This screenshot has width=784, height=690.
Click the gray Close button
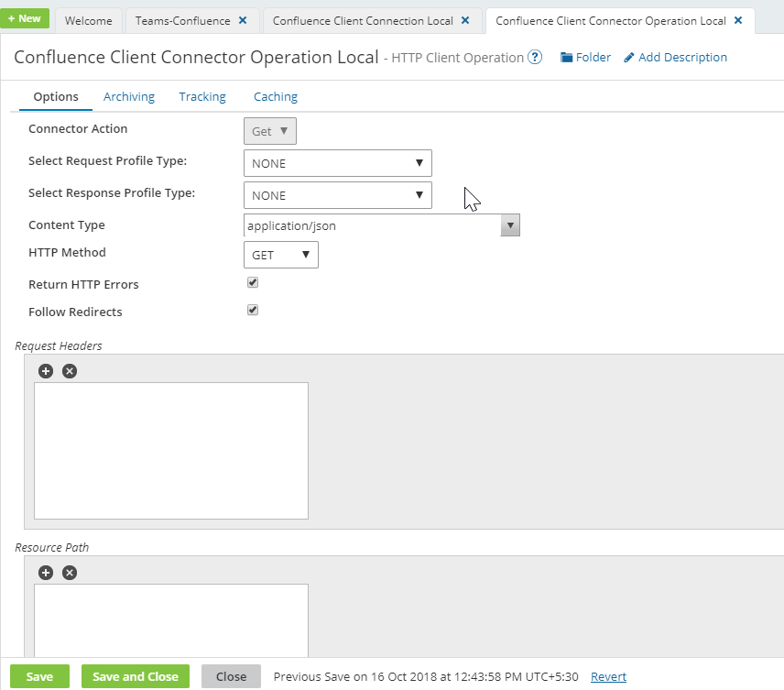pyautogui.click(x=231, y=676)
